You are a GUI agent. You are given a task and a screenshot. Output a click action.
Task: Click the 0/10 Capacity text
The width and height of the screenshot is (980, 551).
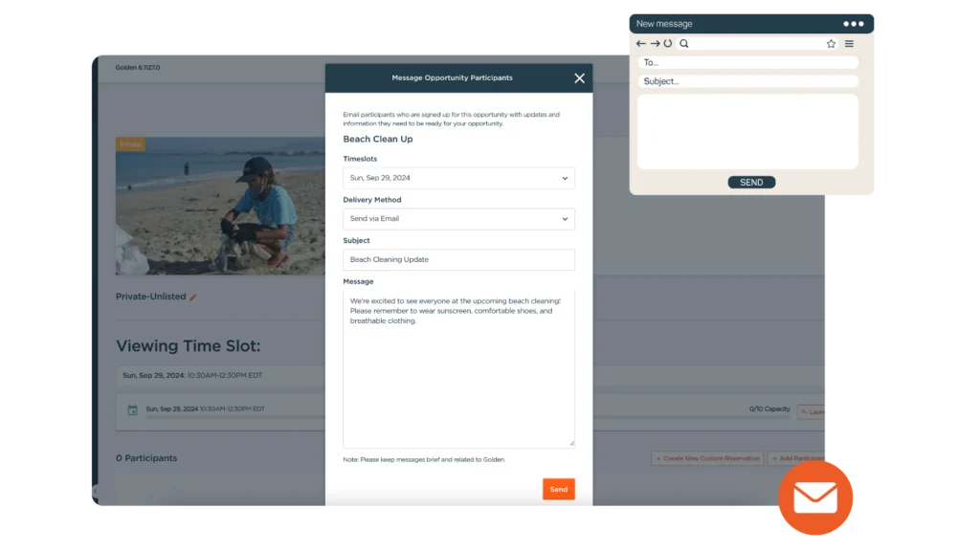point(769,409)
